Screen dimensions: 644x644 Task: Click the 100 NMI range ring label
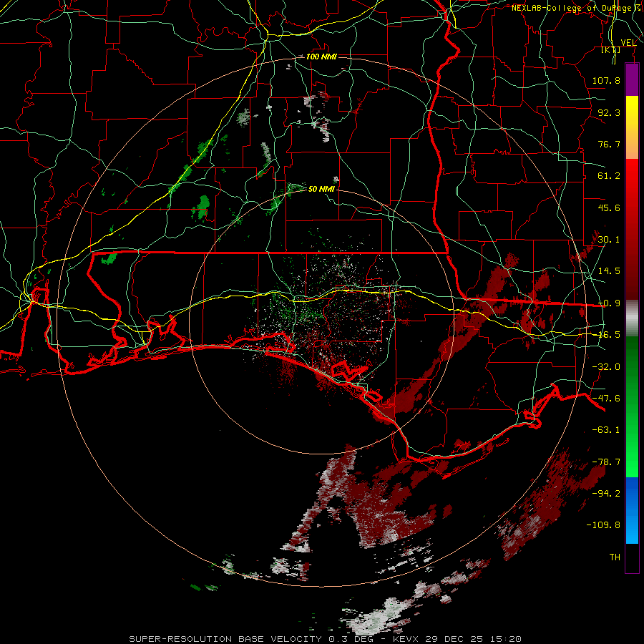coord(321,57)
